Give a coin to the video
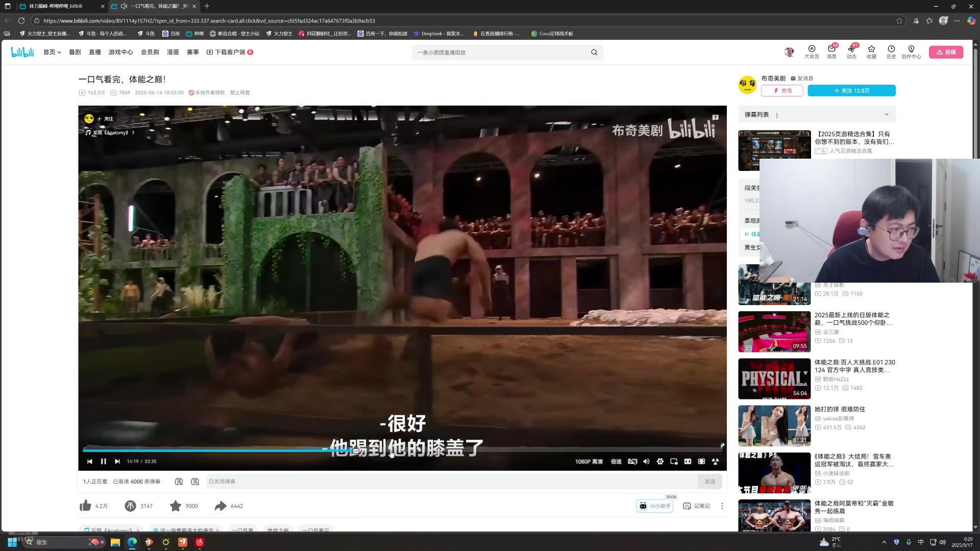 (x=130, y=506)
